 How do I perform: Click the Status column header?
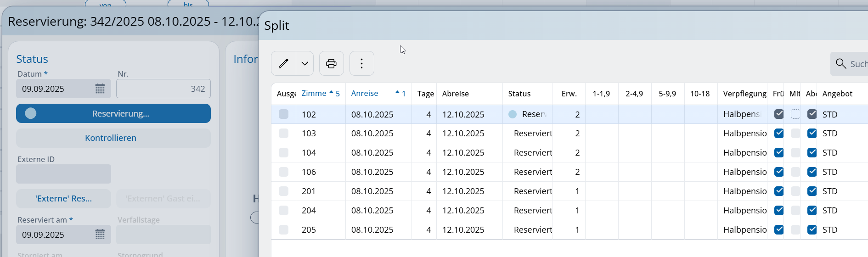(x=519, y=94)
